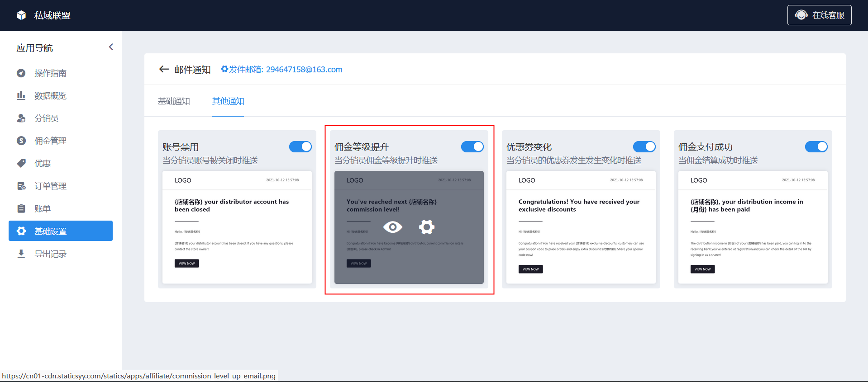Image resolution: width=868 pixels, height=382 pixels.
Task: Click the 基础设置 sidebar label
Action: click(51, 231)
